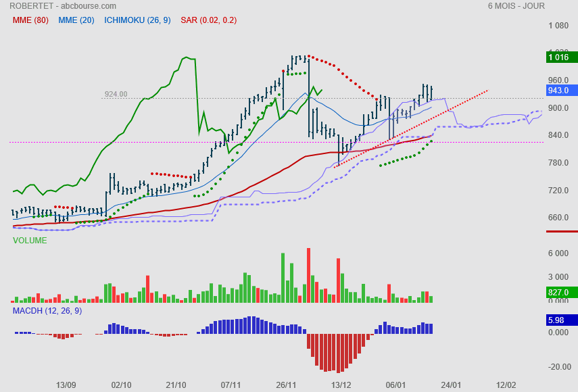
Task: Click the 960.0 price axis label
Action: 558,80
